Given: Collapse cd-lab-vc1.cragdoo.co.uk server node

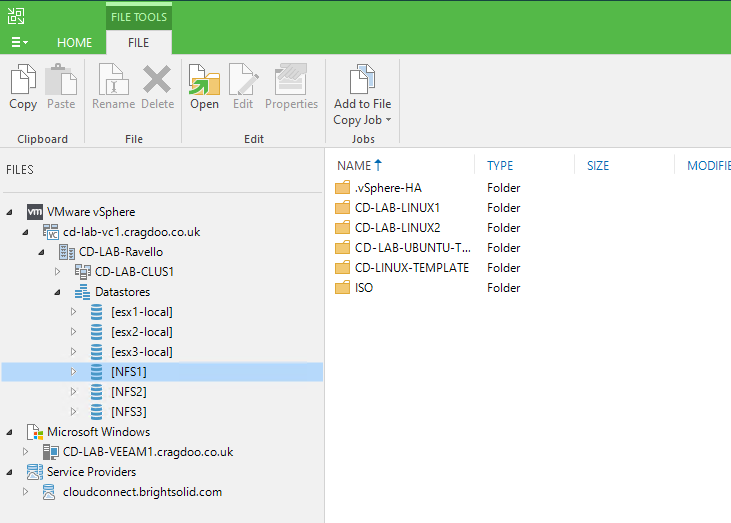Looking at the screenshot, I should click(x=25, y=232).
